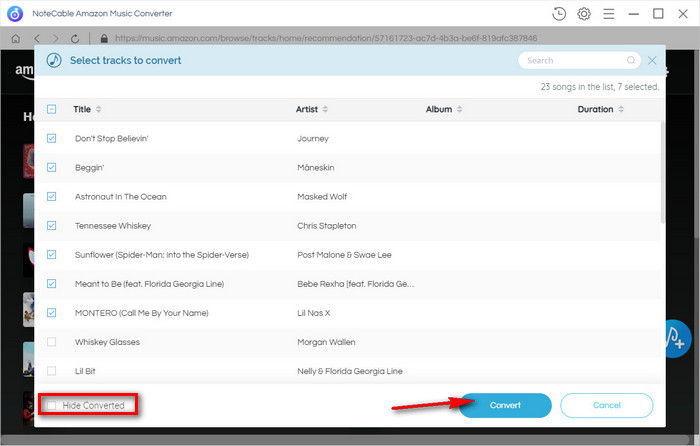Click the blue add-music floating button
Viewport: 700px width, 446px height.
pyautogui.click(x=677, y=338)
